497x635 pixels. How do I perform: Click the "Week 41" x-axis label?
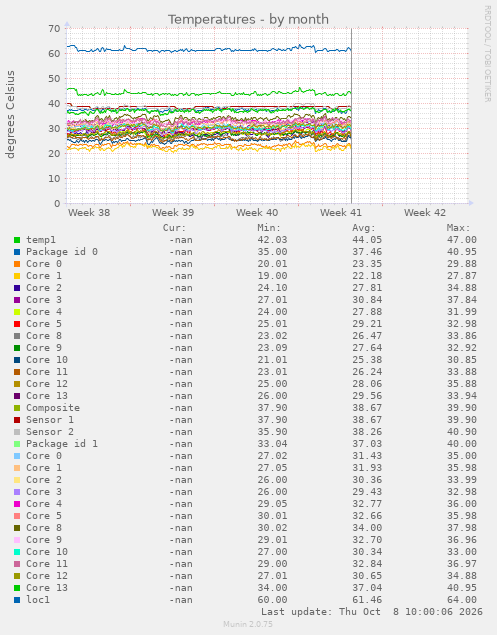coord(341,213)
